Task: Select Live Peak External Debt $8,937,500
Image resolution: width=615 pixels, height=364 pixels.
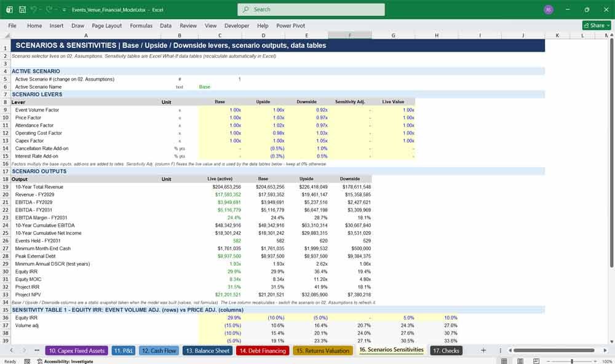Action: pos(220,256)
